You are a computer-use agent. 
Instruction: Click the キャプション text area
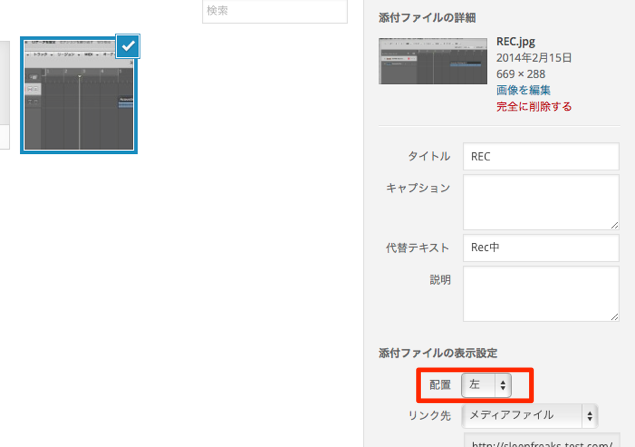[x=541, y=202]
